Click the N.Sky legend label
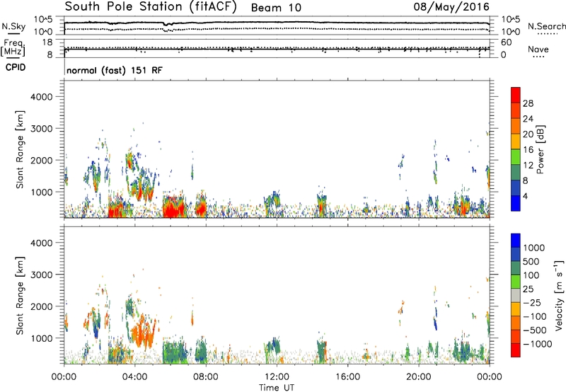 (x=13, y=26)
